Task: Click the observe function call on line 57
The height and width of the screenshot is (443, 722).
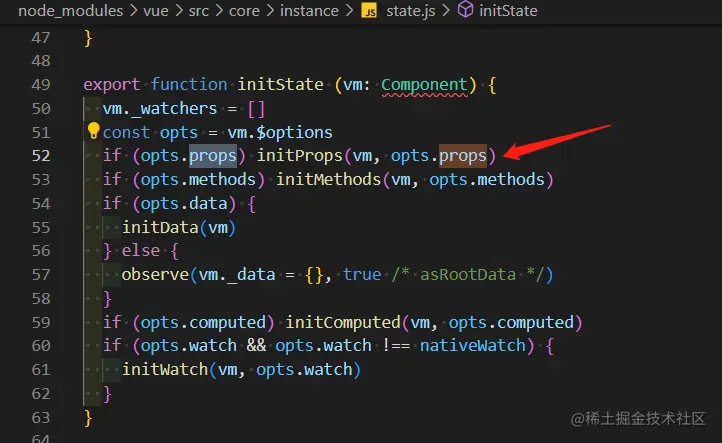Action: [x=155, y=275]
